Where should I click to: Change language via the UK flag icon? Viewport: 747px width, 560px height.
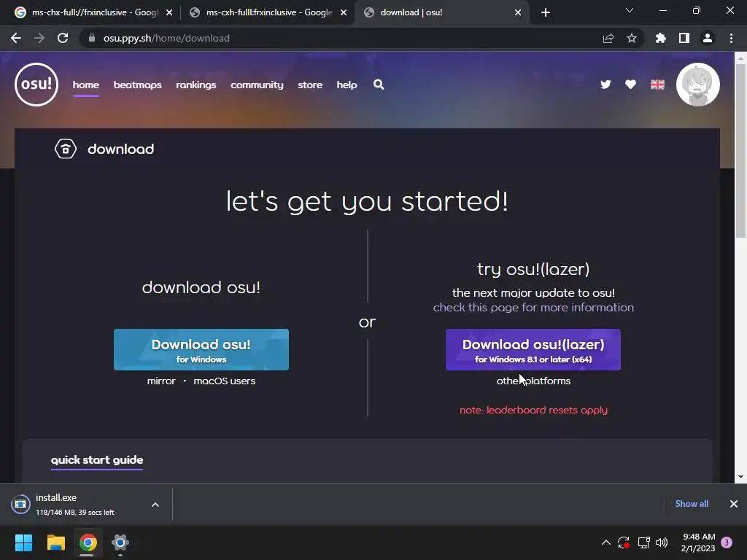pyautogui.click(x=657, y=85)
